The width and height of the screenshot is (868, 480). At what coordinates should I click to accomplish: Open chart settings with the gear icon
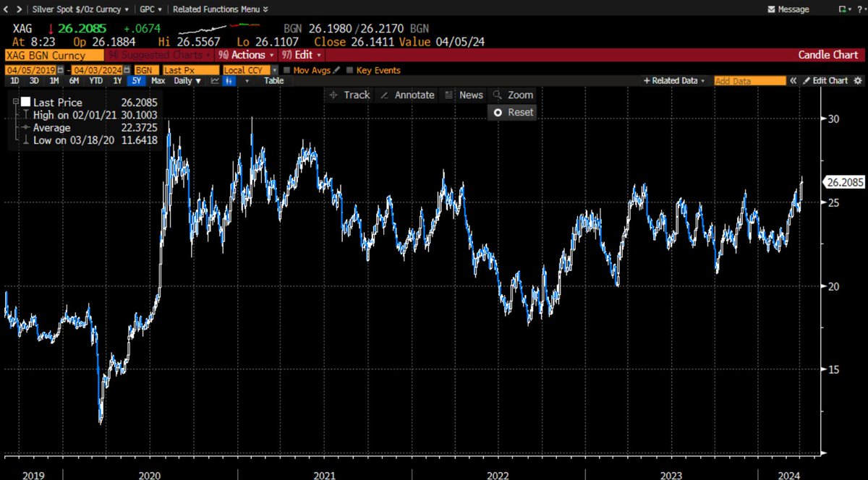pyautogui.click(x=858, y=81)
